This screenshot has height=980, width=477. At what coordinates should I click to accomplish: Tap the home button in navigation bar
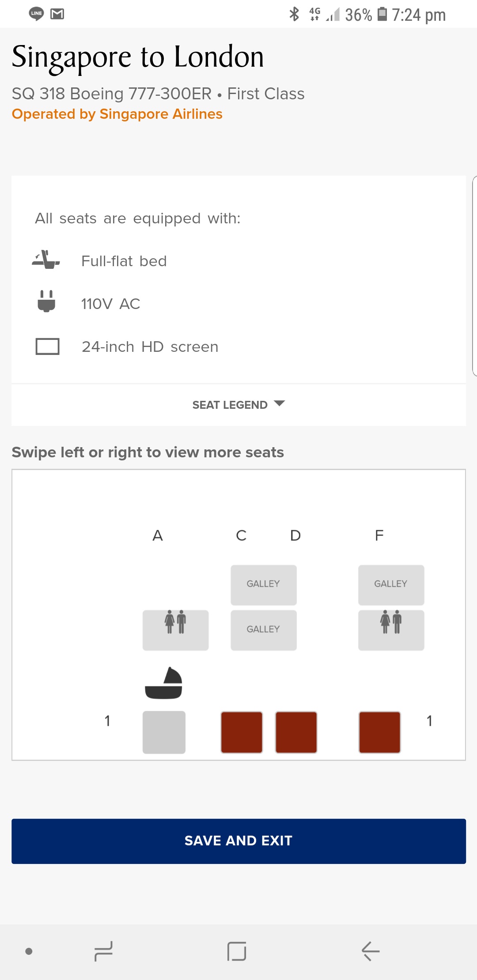[x=237, y=951]
